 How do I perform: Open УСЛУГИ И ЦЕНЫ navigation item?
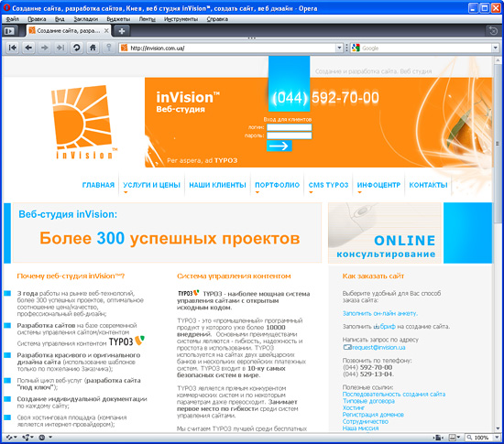[151, 185]
